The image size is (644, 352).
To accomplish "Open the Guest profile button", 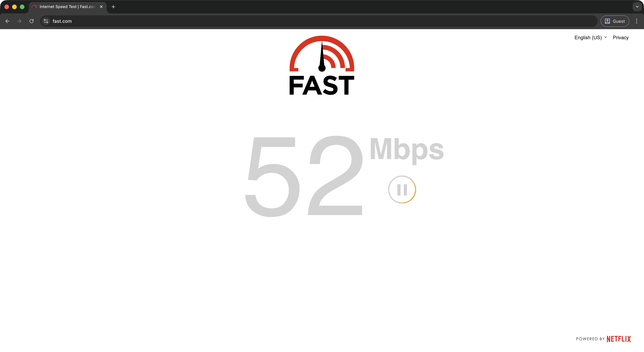I will coord(615,21).
